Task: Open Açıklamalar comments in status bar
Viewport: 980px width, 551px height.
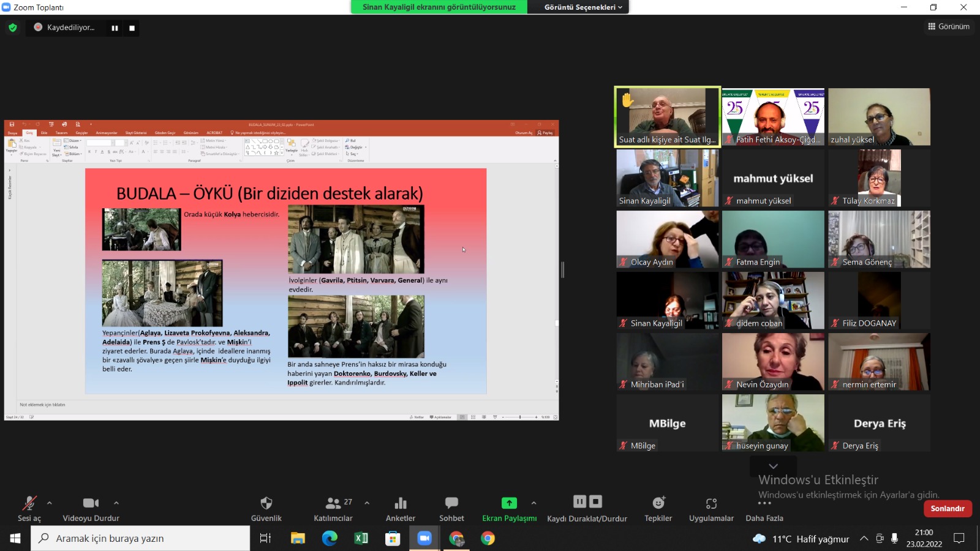Action: point(440,417)
